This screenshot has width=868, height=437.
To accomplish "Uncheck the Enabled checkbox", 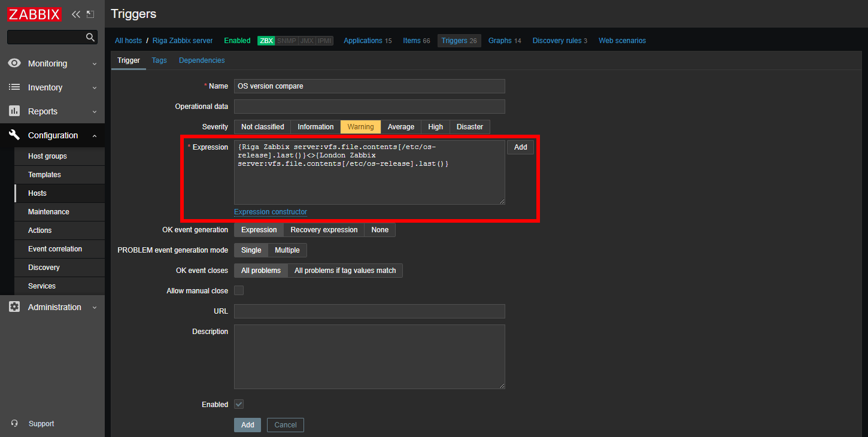I will 238,404.
